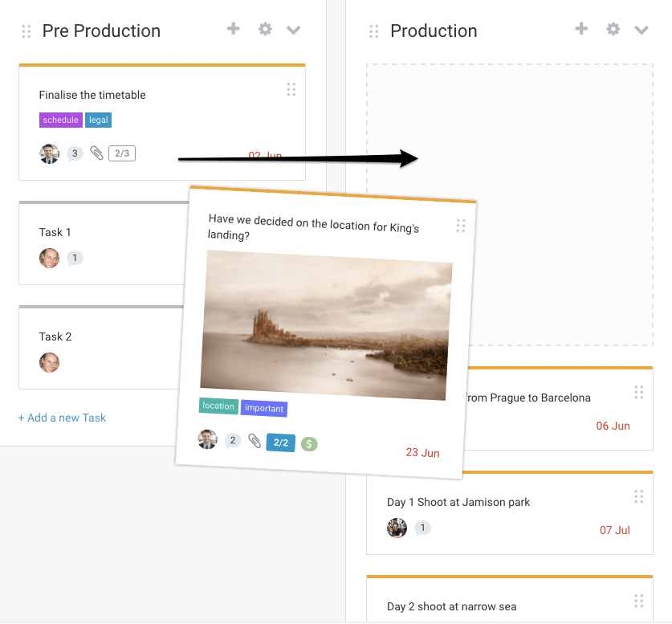Viewport: 672px width, 624px height.
Task: Collapse Pre Production column with chevron
Action: [294, 31]
